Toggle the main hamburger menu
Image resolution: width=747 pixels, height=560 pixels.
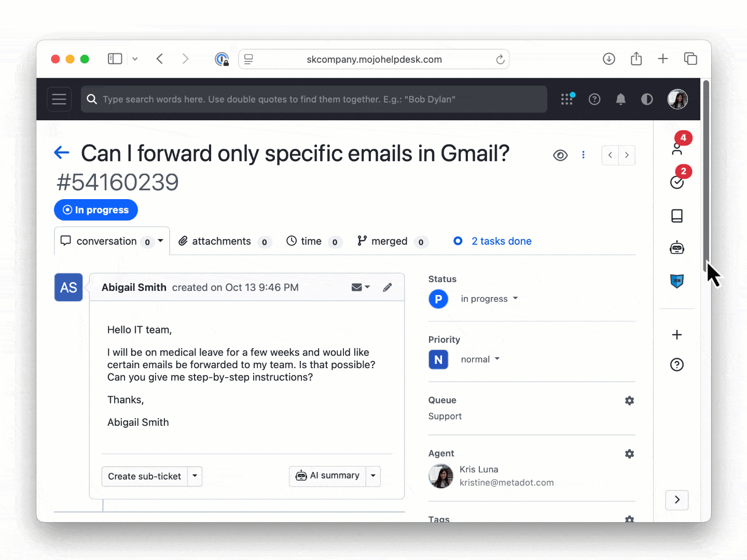click(59, 99)
